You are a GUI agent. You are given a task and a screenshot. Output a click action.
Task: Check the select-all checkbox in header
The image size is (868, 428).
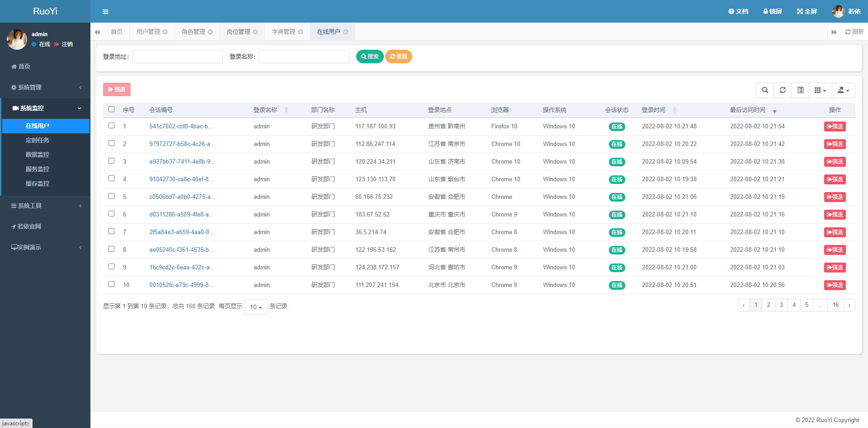112,109
